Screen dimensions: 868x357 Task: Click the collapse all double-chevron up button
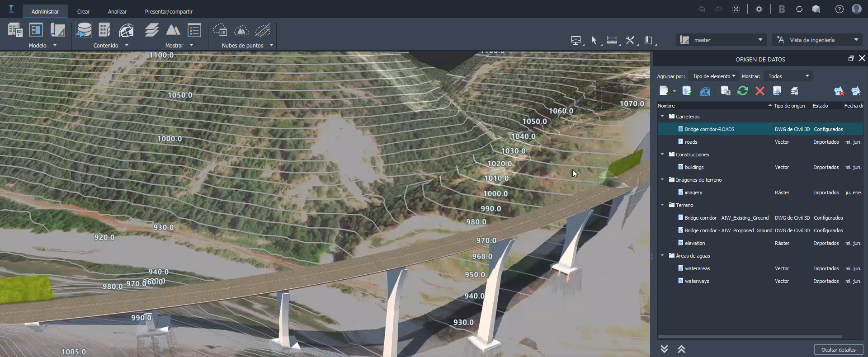coord(682,349)
